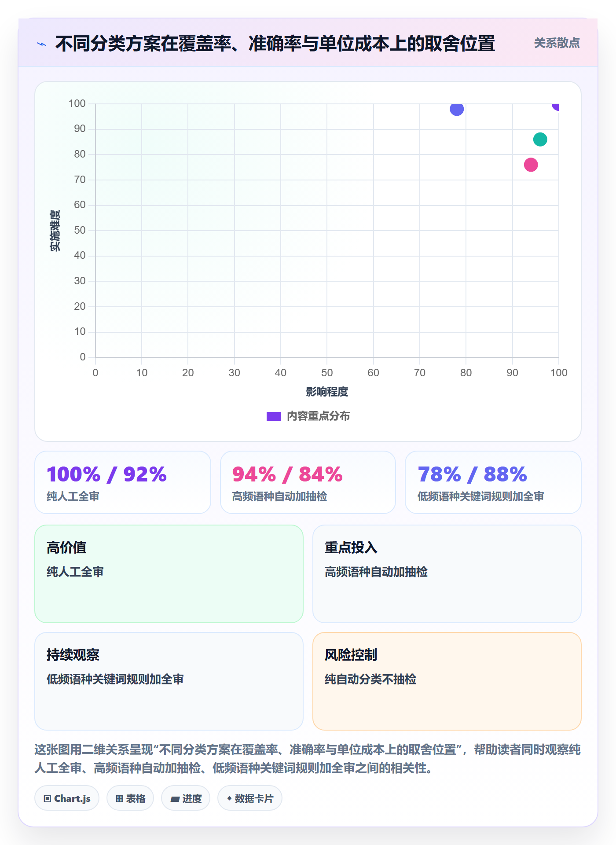Click the 实施难度 y-axis title
The height and width of the screenshot is (845, 616).
pos(55,231)
